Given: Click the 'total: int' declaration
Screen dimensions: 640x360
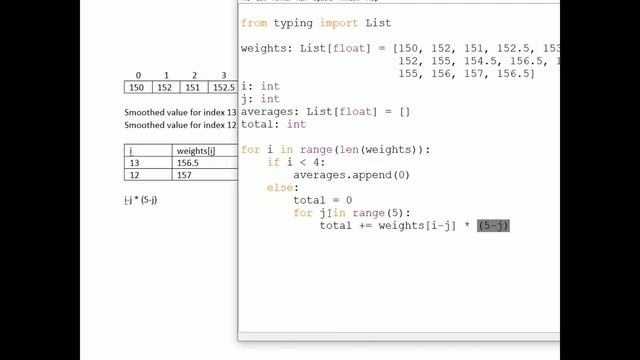Looking at the screenshot, I should pyautogui.click(x=273, y=124).
